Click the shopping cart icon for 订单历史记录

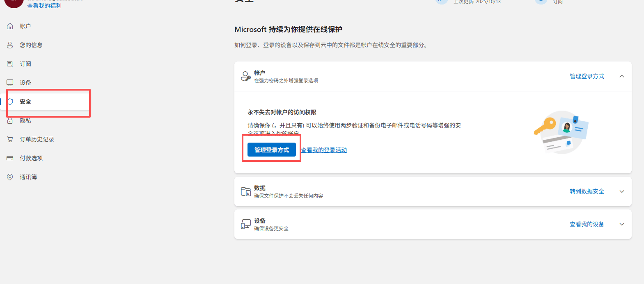[x=10, y=139]
